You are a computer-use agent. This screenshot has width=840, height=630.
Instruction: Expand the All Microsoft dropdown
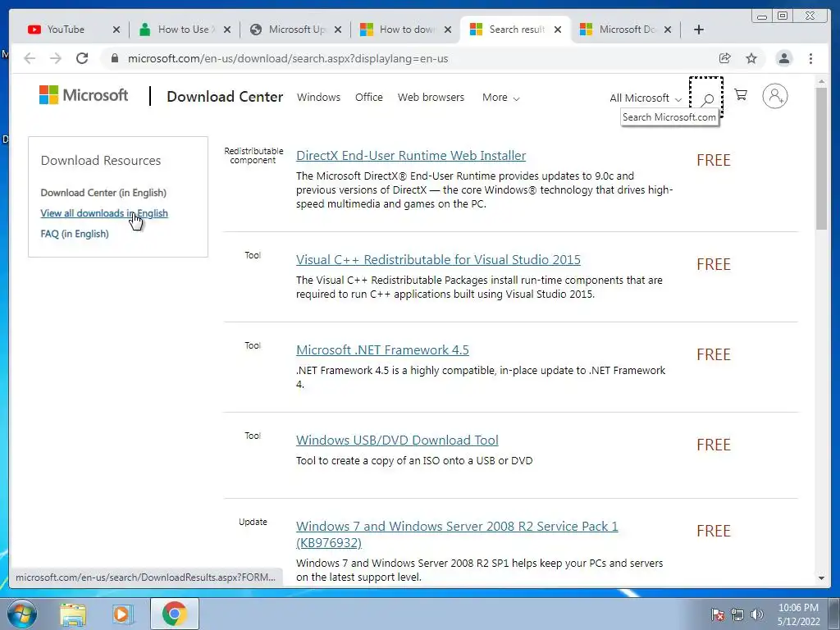[645, 98]
